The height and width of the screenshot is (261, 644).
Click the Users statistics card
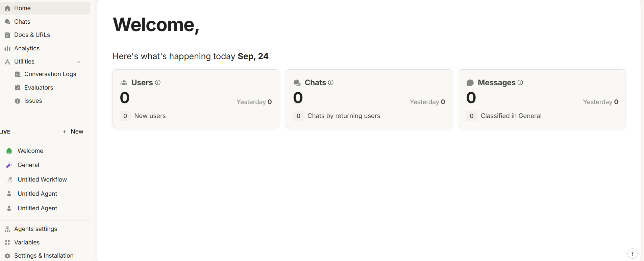tap(196, 99)
